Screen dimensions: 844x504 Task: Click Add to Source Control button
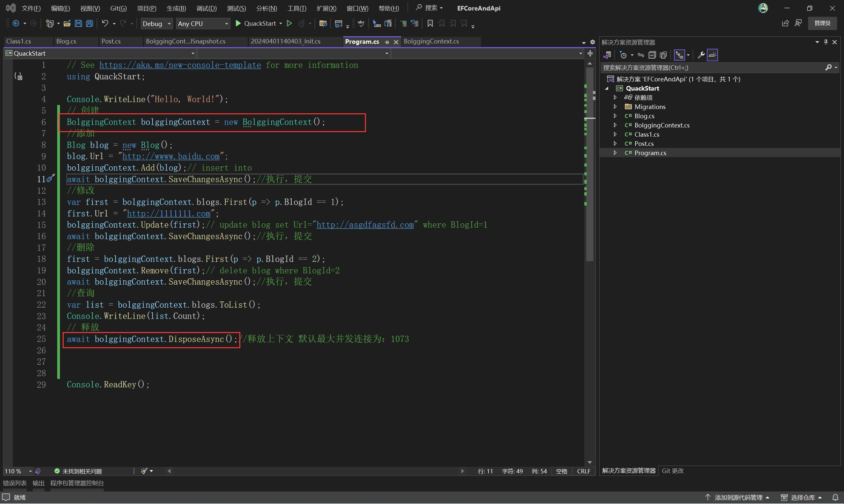coord(738,497)
